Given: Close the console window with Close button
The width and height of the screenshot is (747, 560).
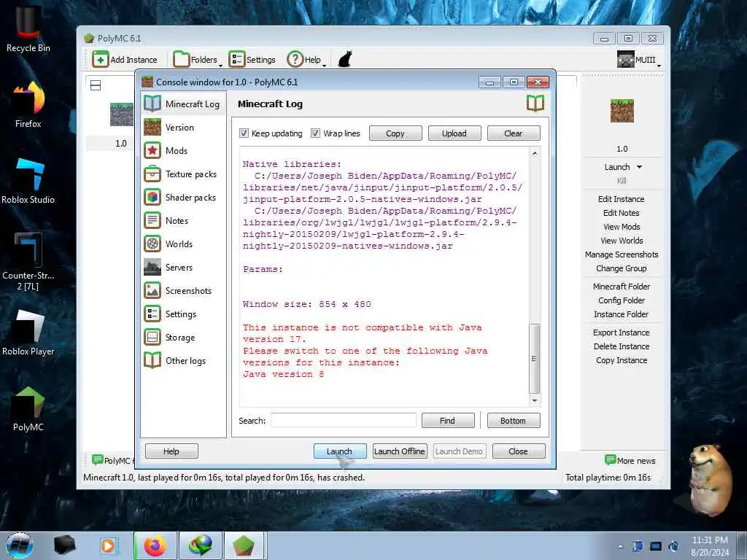Looking at the screenshot, I should coord(519,451).
